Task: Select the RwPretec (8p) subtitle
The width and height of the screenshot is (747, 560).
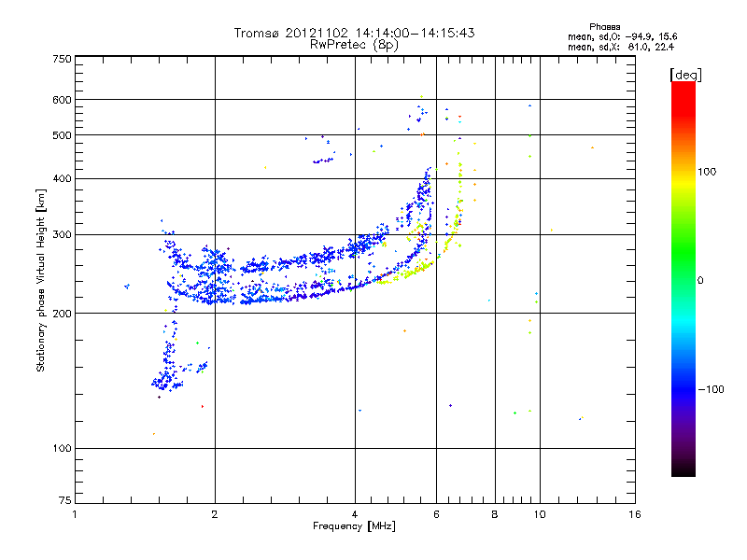Action: [354, 44]
